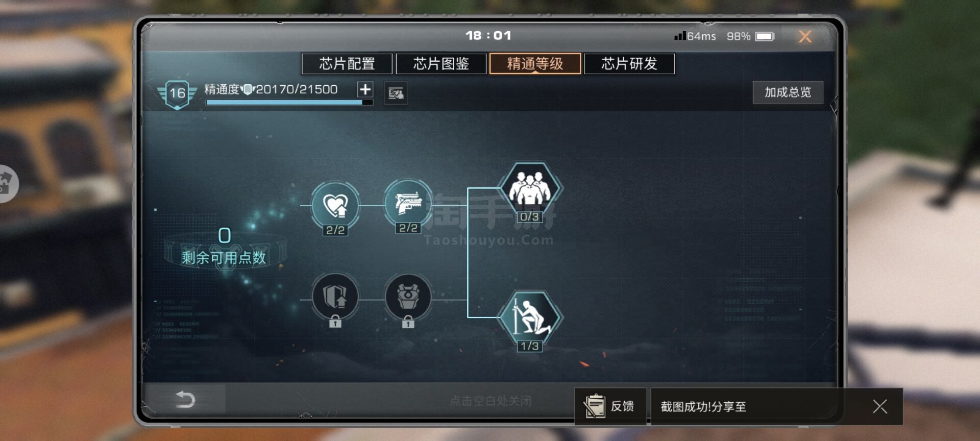Click the level 16 mastery badge
The height and width of the screenshot is (441, 980).
(x=177, y=93)
